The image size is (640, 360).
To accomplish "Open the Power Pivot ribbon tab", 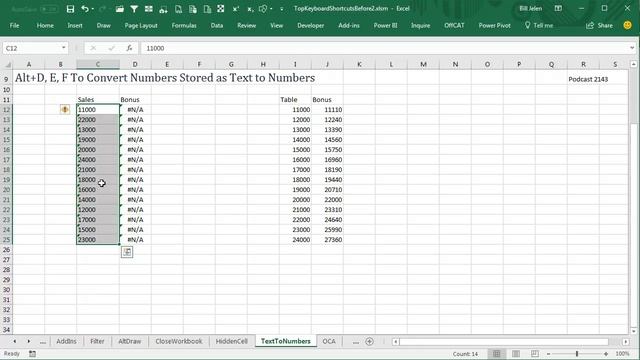I will (494, 25).
